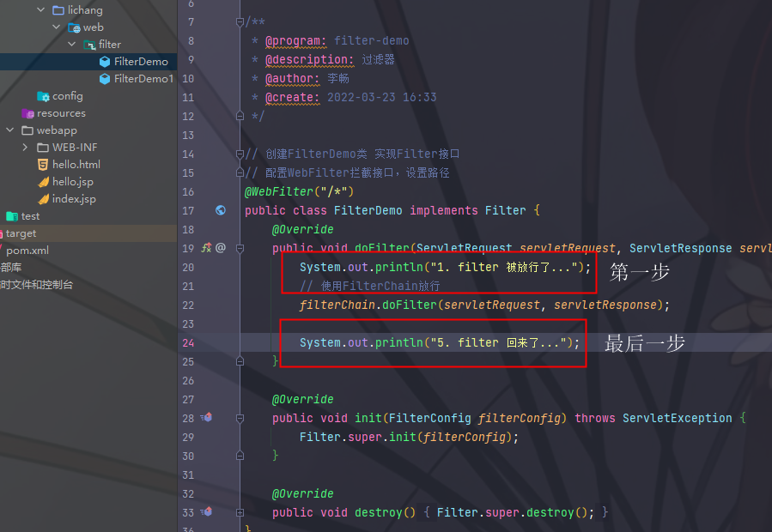The height and width of the screenshot is (532, 772).
Task: Click the override gutter icon on line 28
Action: [206, 417]
